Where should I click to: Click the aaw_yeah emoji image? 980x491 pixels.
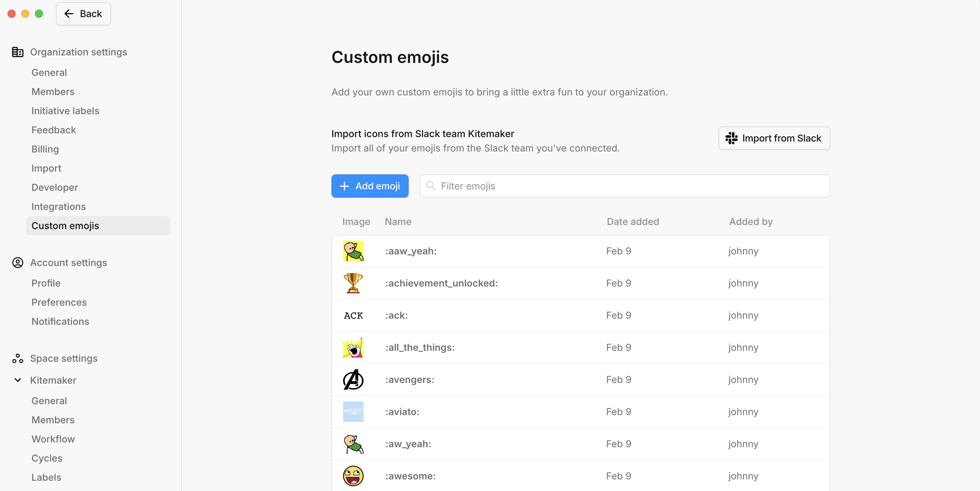tap(353, 251)
